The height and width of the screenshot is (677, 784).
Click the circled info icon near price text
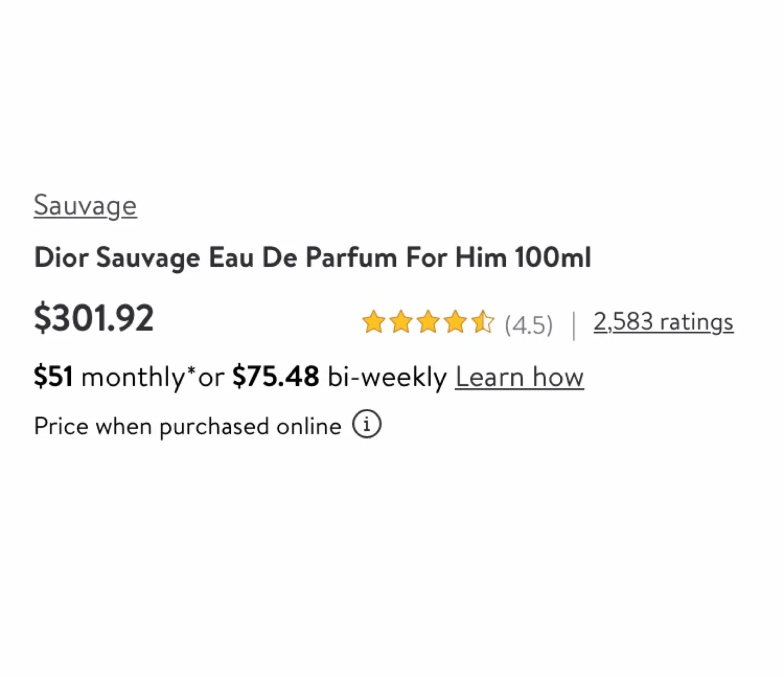(x=366, y=424)
